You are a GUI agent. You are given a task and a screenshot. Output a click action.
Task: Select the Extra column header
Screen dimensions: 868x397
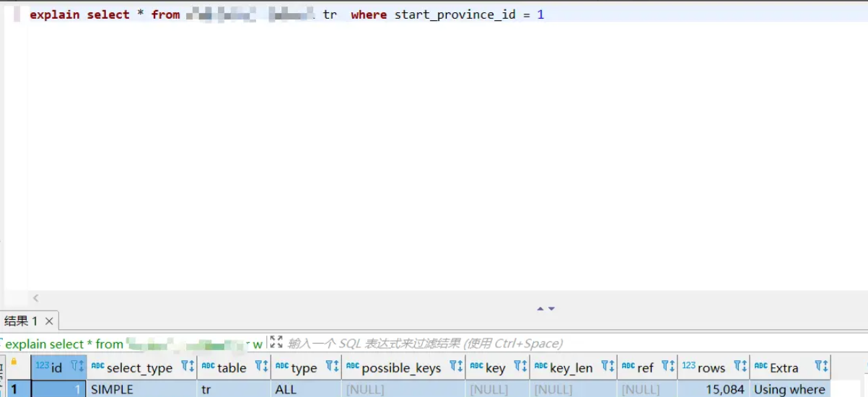click(x=790, y=367)
